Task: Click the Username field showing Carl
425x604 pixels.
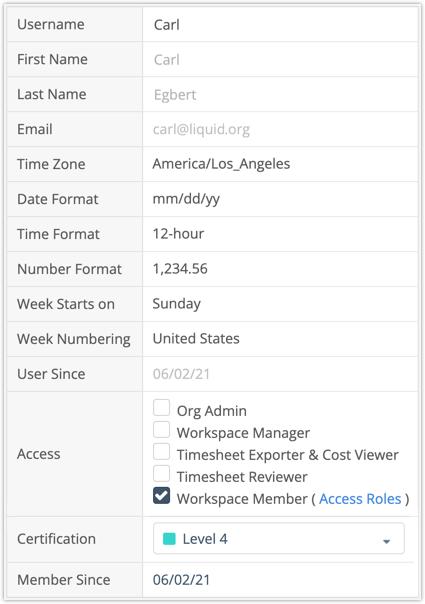Action: (280, 25)
